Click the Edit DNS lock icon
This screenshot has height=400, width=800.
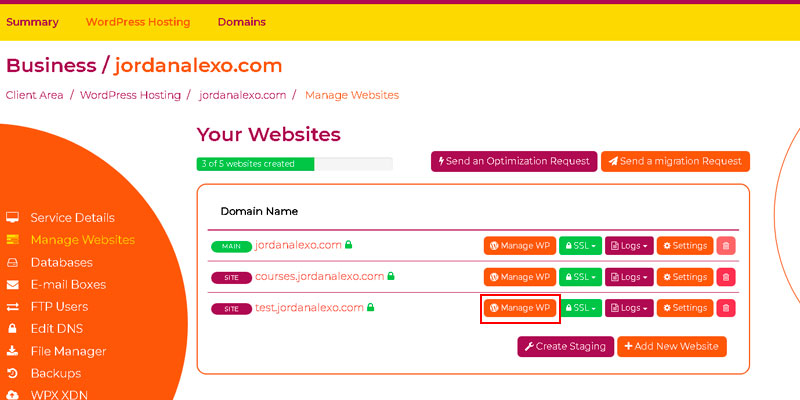pyautogui.click(x=12, y=329)
